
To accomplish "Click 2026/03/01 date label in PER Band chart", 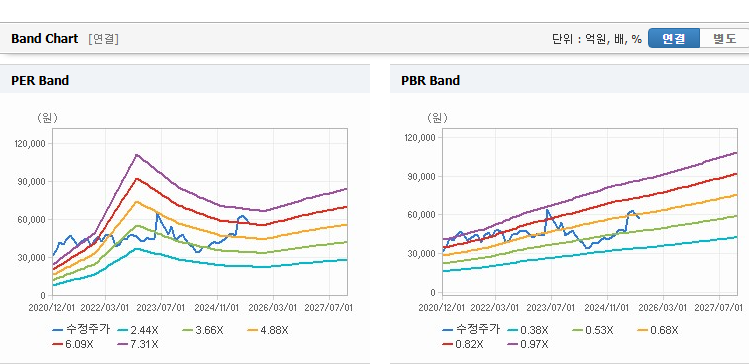I will pyautogui.click(x=274, y=307).
